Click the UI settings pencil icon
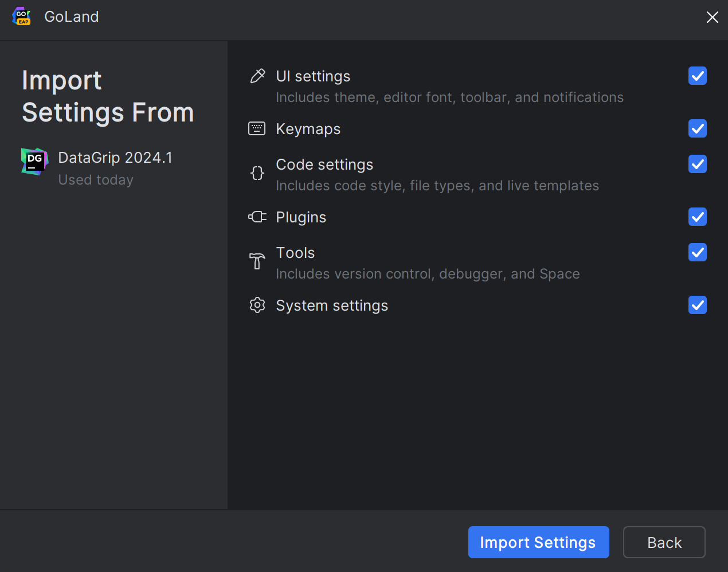Screen dimensions: 728x572 click(257, 75)
